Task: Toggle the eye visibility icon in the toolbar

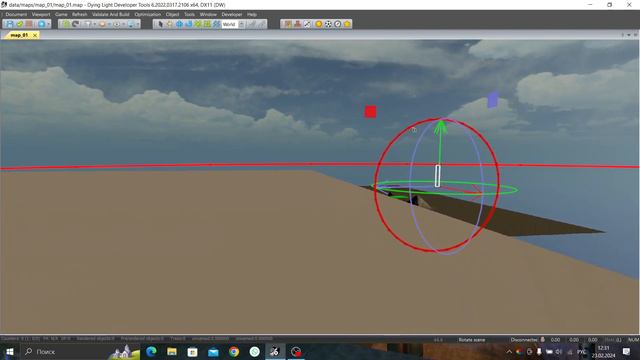Action: pyautogui.click(x=117, y=24)
